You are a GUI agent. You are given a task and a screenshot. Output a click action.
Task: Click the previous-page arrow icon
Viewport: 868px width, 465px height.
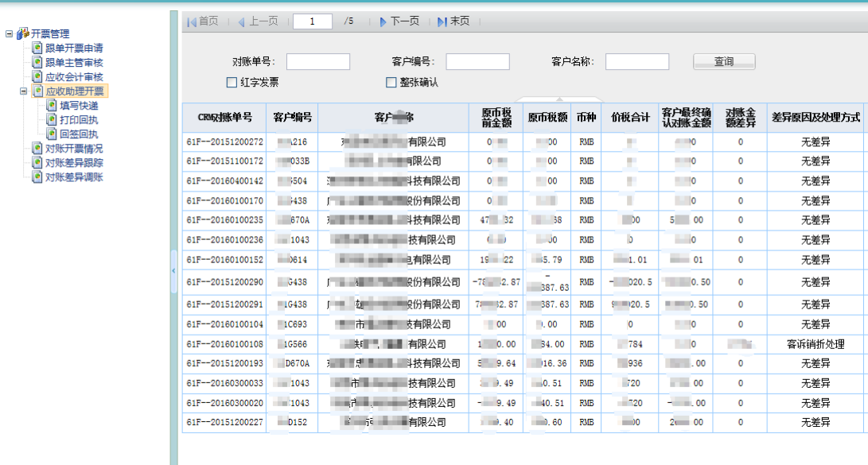tap(241, 21)
